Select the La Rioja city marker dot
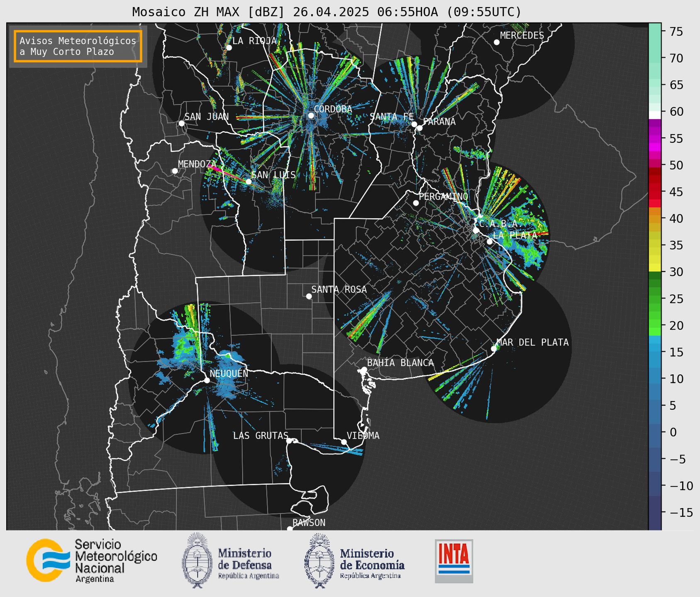The width and height of the screenshot is (700, 597). 229,48
